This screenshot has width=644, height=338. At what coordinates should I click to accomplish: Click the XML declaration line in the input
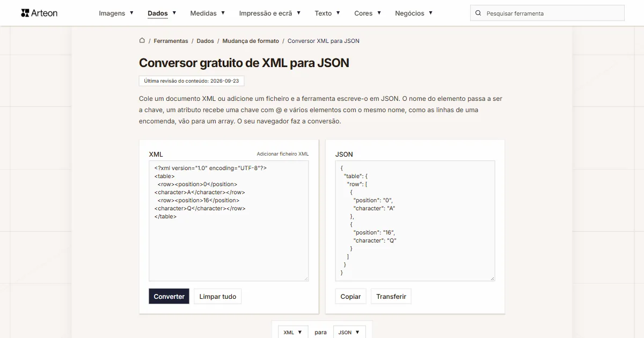point(210,168)
